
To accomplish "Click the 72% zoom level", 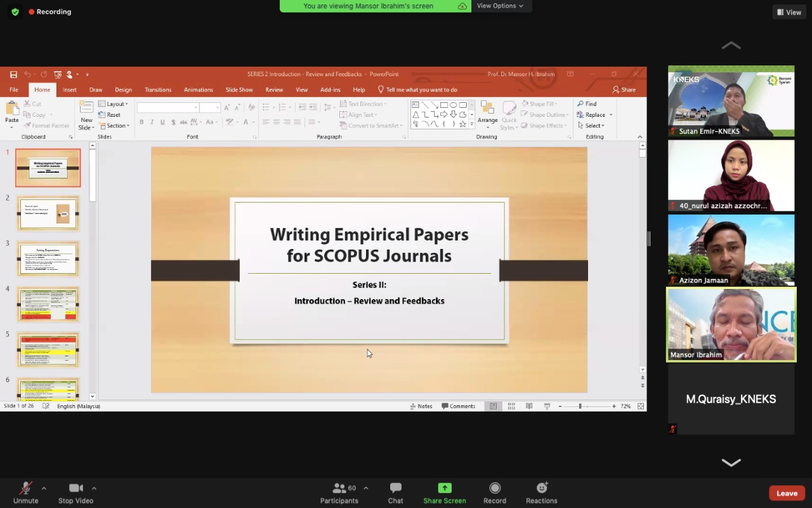I will [625, 406].
